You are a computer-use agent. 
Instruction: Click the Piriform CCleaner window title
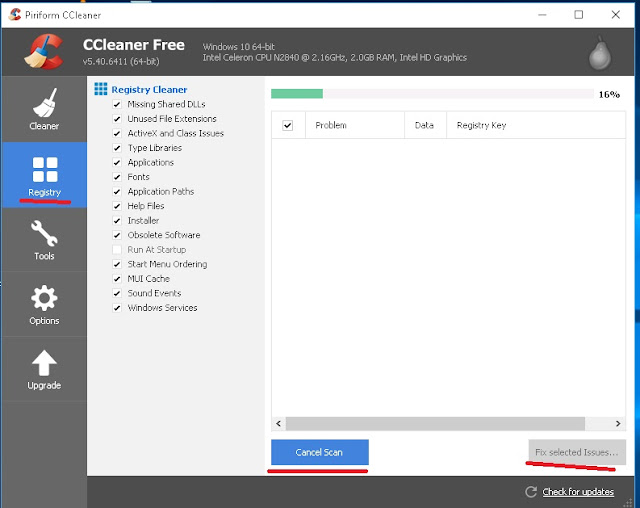coord(63,15)
